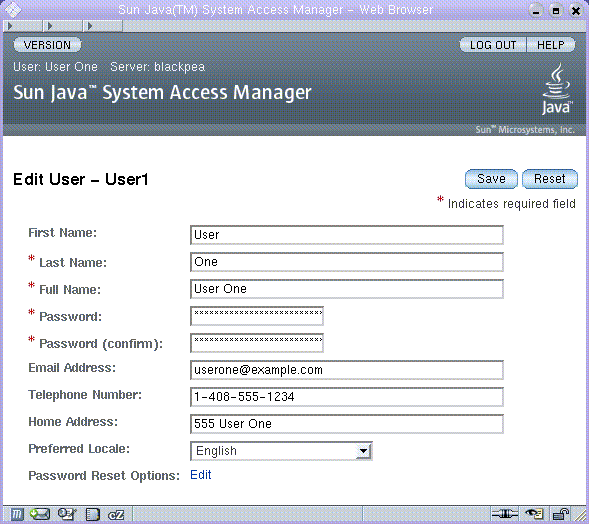This screenshot has height=524, width=589.
Task: Click the 'Preferred Locale:' label
Action: click(x=79, y=449)
